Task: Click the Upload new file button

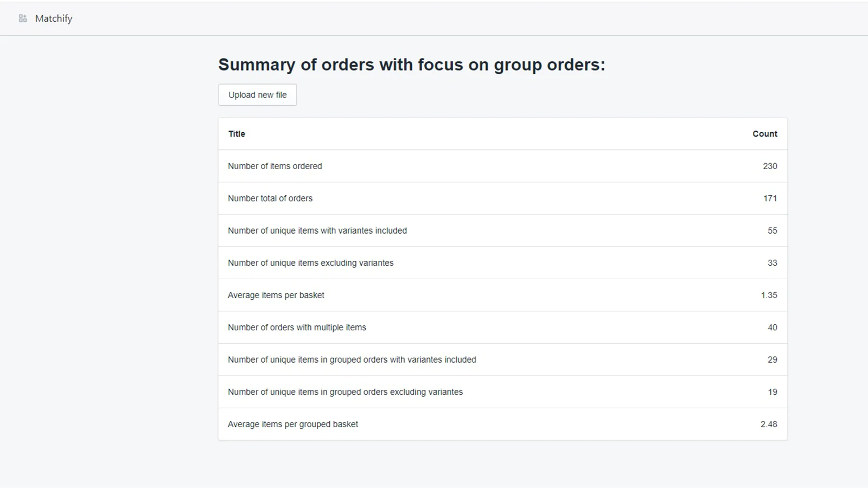Action: coord(258,95)
